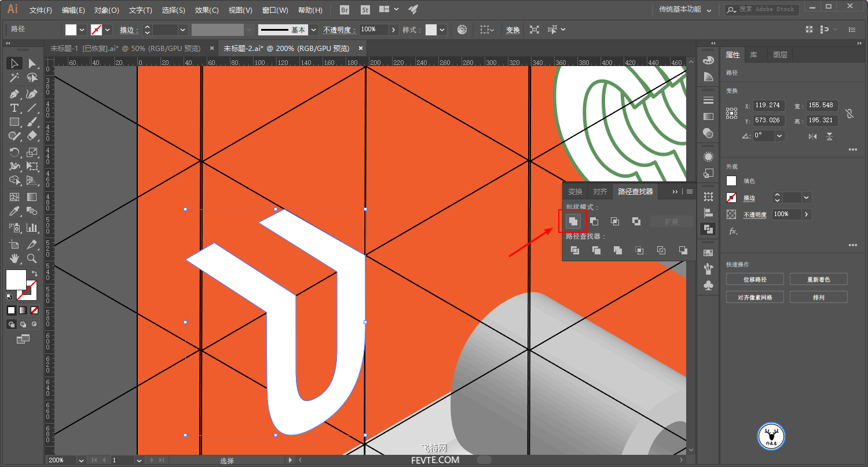Expand opacity arrow after 100% in control bar
The width and height of the screenshot is (868, 467).
(394, 30)
